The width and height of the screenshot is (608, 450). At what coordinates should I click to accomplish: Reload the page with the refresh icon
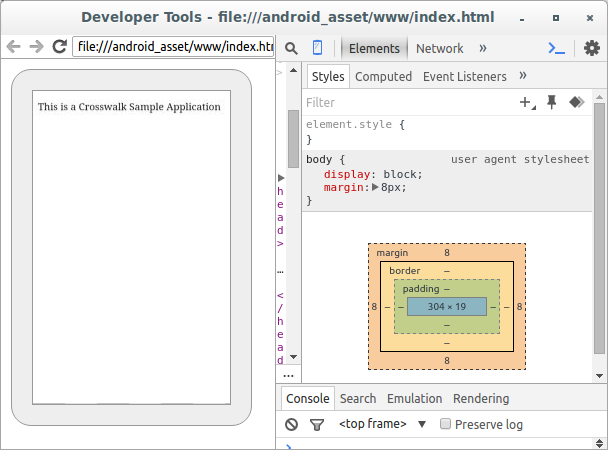tap(59, 47)
